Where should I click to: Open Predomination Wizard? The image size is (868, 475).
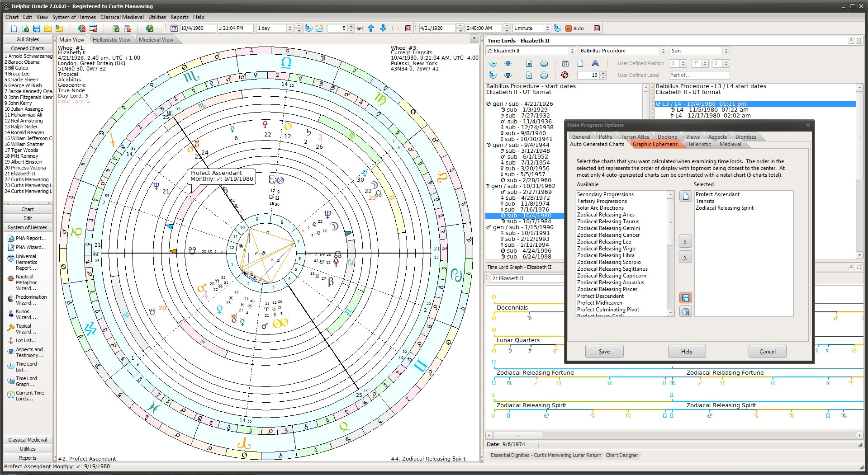pos(27,300)
